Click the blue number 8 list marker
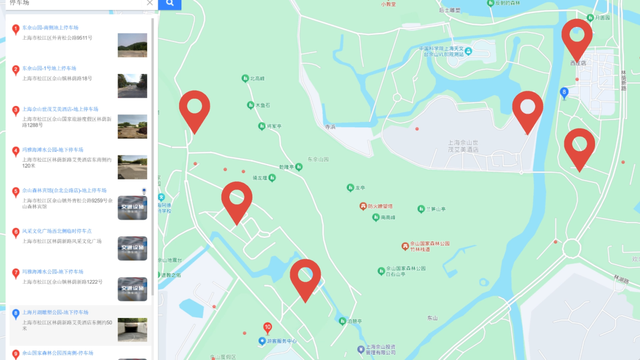640x360 pixels. [16, 314]
